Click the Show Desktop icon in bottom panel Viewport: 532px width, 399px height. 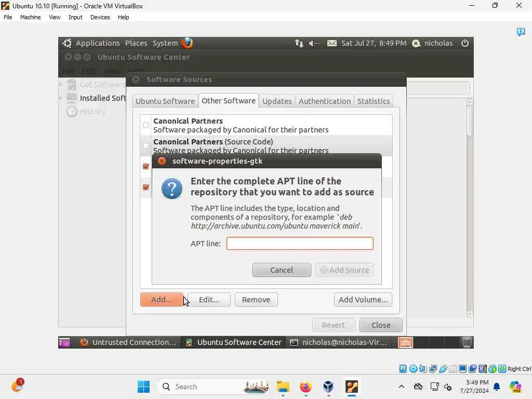tap(64, 342)
